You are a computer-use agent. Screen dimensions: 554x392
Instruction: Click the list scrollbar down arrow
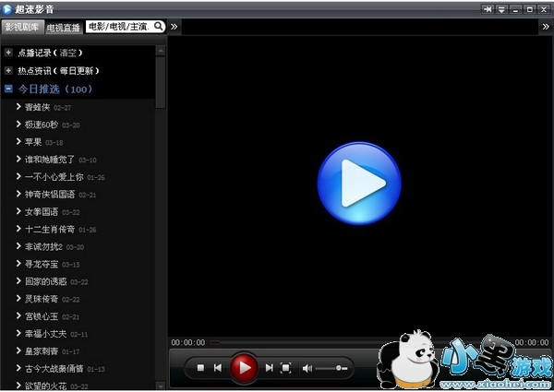coord(161,386)
